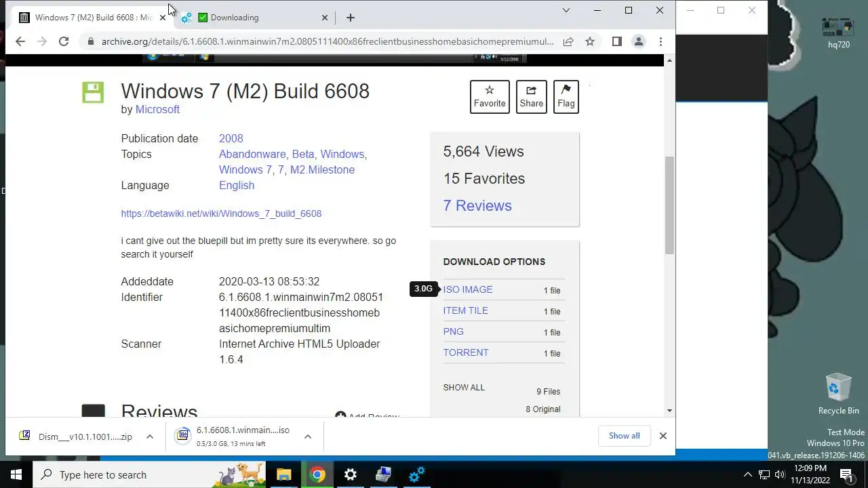Expand options for the Dism zip download

click(x=150, y=436)
